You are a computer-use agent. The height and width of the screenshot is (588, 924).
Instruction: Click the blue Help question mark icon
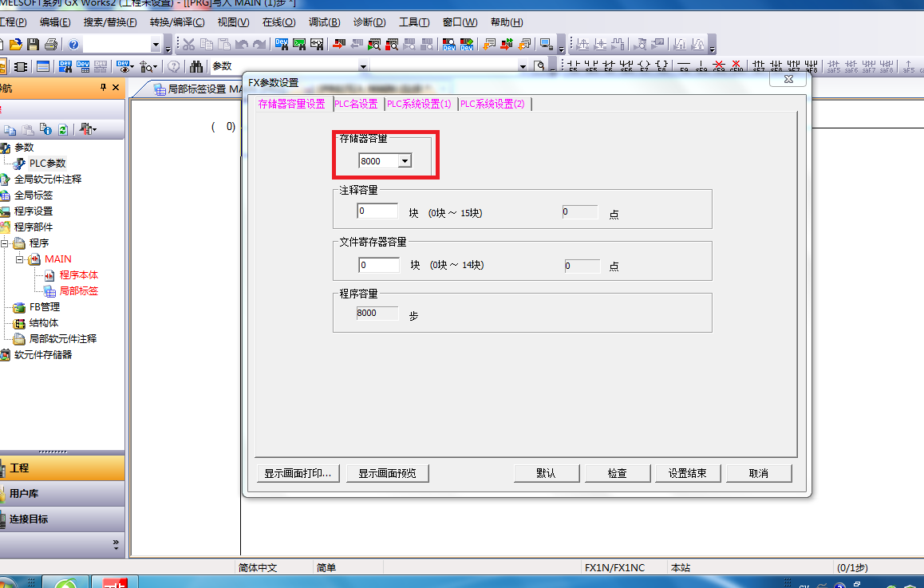coord(73,44)
